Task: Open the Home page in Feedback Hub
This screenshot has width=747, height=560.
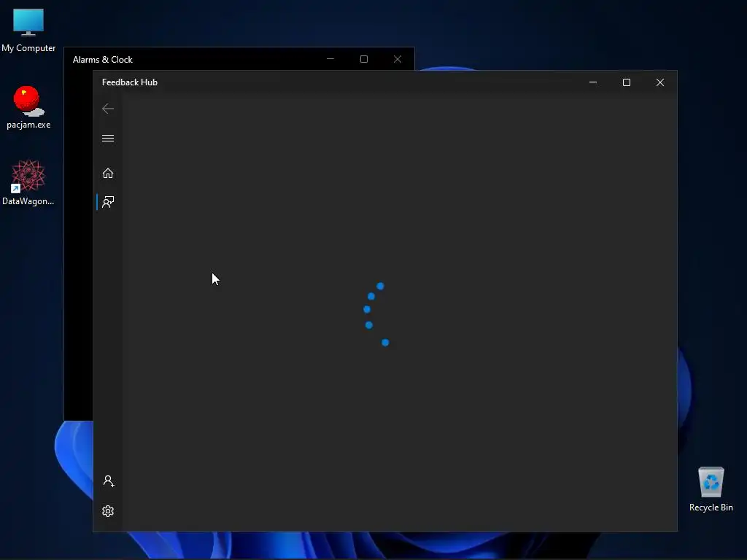Action: point(108,173)
